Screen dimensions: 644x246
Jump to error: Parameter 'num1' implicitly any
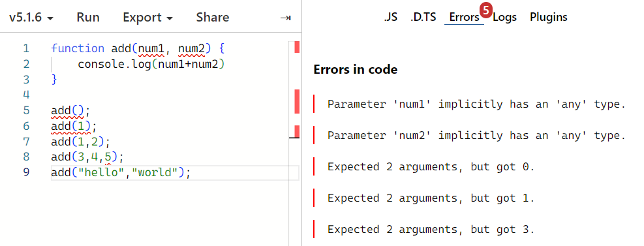pos(476,104)
